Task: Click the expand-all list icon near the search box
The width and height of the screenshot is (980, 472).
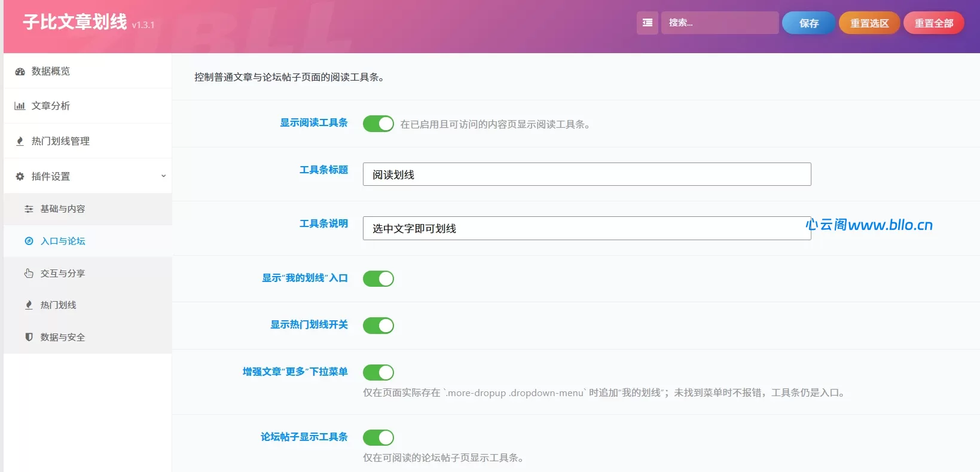Action: click(x=648, y=23)
